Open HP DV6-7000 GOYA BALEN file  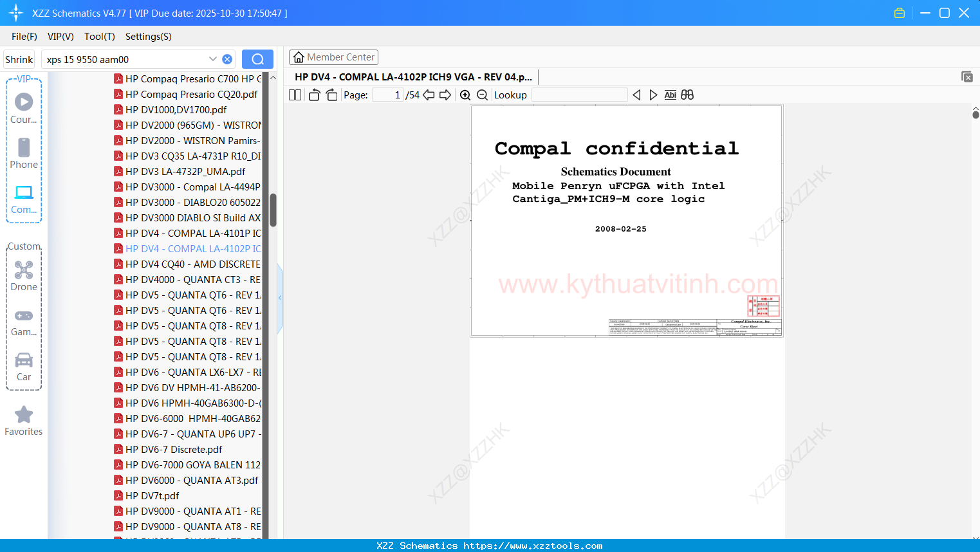coord(188,465)
